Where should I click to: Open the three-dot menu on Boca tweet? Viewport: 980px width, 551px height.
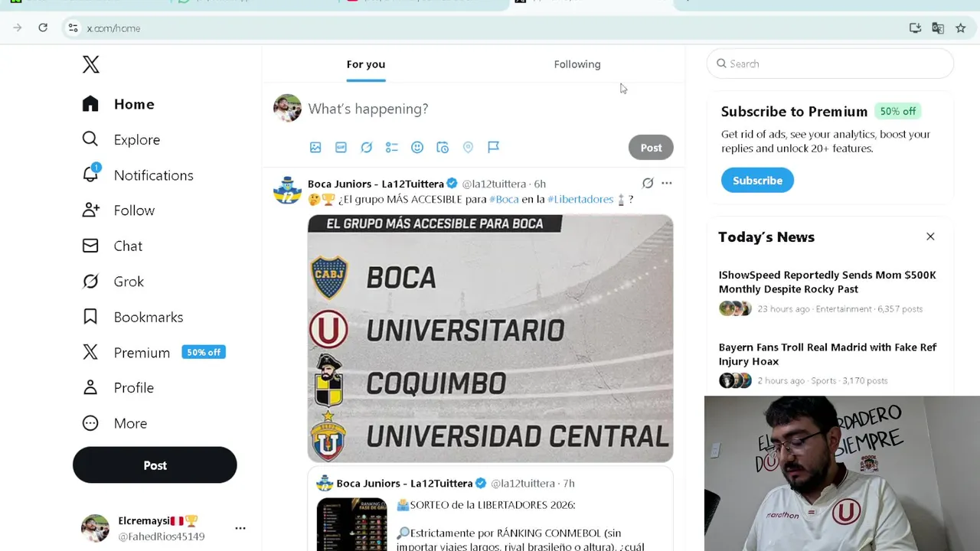click(x=667, y=183)
